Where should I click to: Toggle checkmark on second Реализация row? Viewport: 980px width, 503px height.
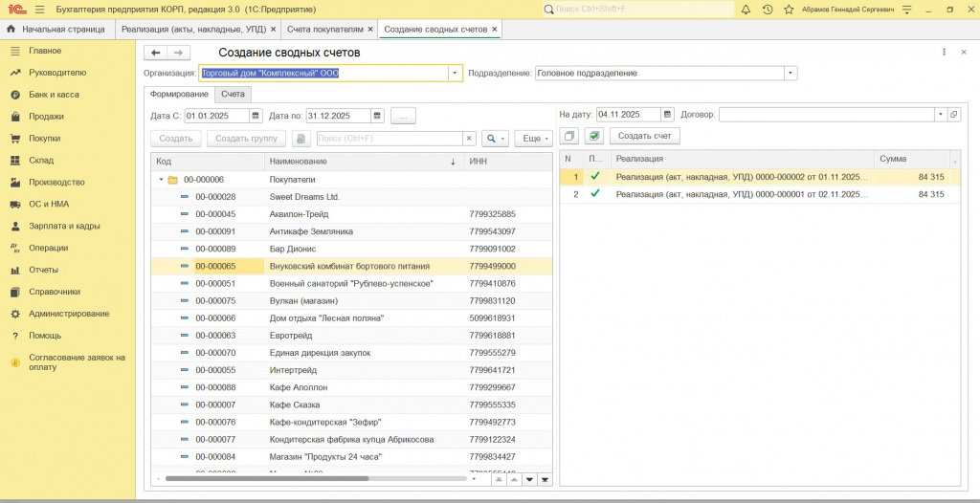coord(595,194)
